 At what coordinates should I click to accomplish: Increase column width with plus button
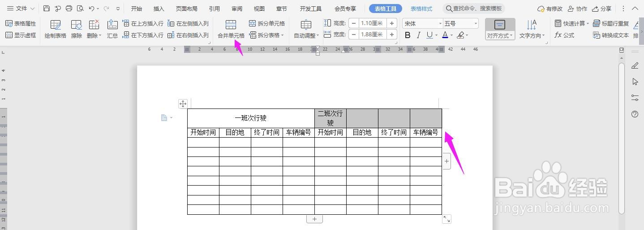(392, 35)
